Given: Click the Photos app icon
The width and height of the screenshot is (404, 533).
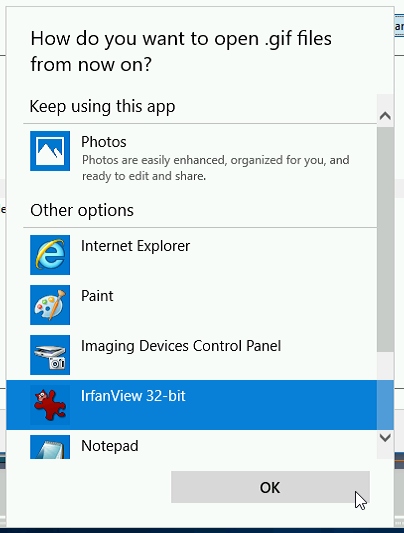Looking at the screenshot, I should tap(50, 151).
